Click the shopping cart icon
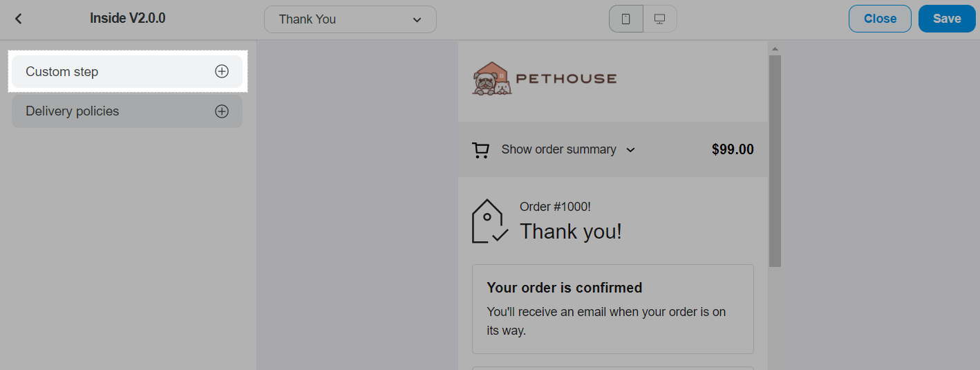 [x=480, y=150]
